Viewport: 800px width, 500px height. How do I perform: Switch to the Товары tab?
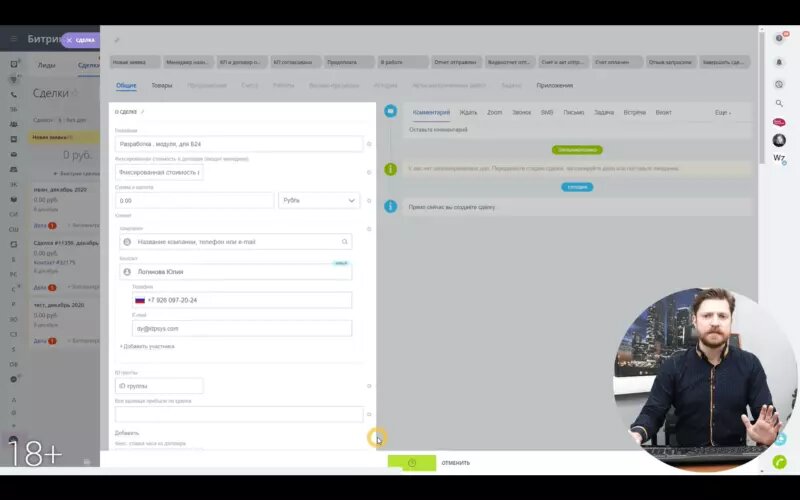(x=162, y=86)
